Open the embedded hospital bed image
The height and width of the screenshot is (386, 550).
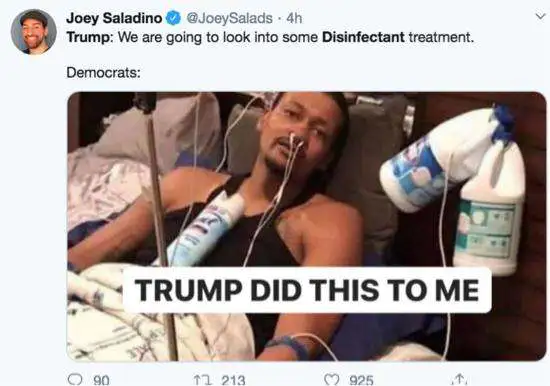click(307, 226)
